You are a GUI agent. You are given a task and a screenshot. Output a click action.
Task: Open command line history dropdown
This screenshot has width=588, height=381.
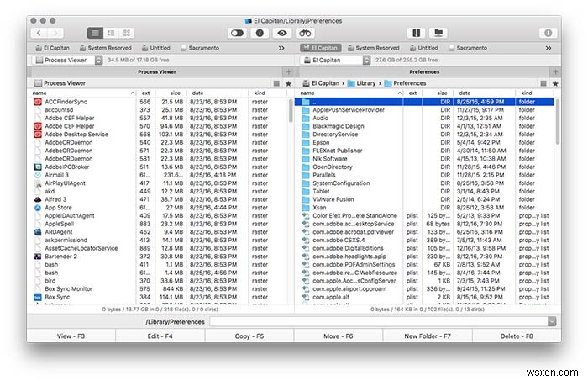552,321
